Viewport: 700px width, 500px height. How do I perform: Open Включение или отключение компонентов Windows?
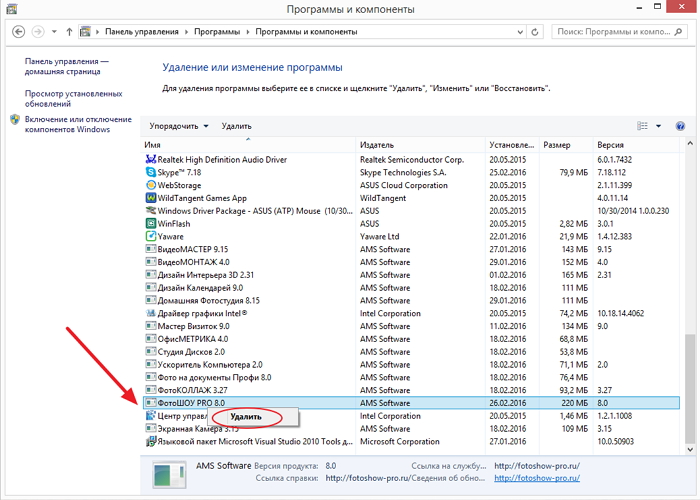(x=78, y=124)
